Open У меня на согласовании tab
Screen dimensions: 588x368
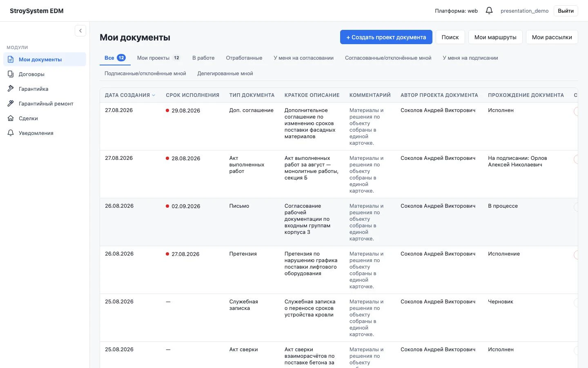click(x=303, y=58)
